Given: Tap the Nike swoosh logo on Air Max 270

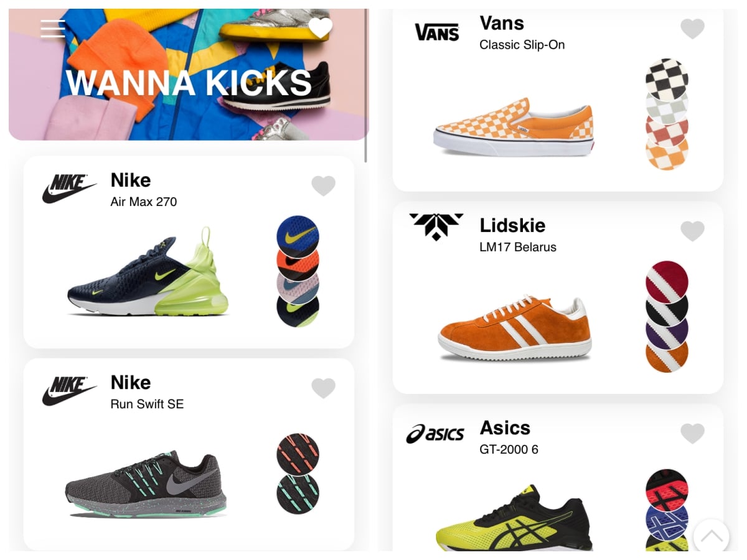Looking at the screenshot, I should pos(69,189).
